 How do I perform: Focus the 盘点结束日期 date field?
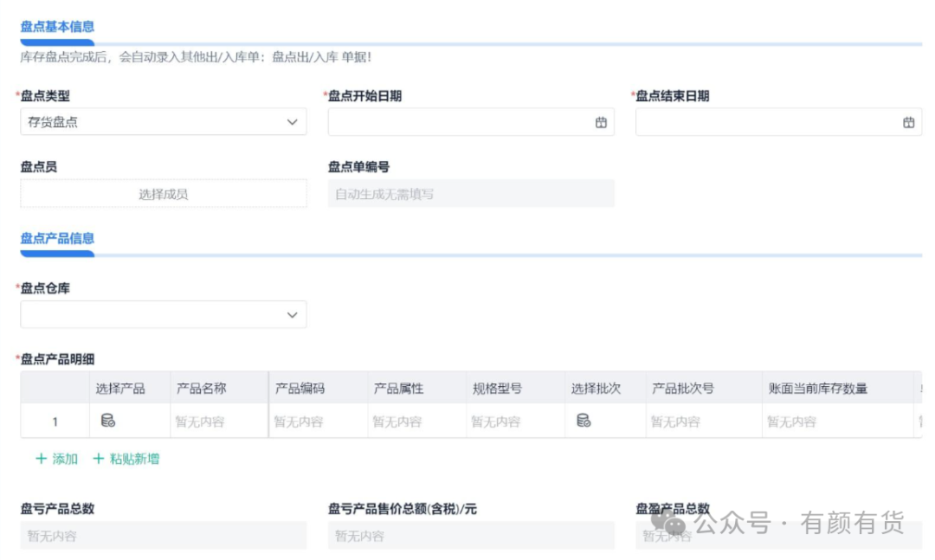766,123
